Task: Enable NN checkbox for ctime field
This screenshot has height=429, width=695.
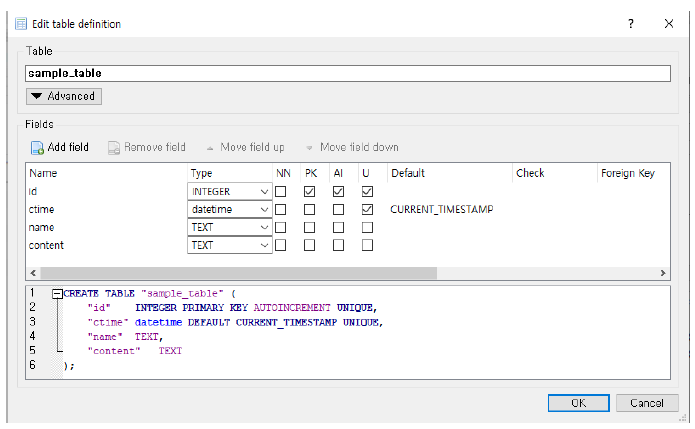Action: [x=281, y=209]
